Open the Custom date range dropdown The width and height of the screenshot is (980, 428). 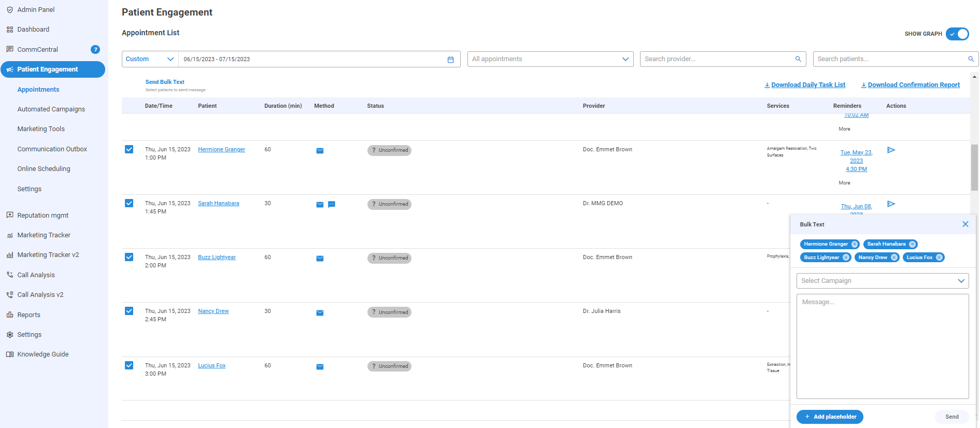point(150,59)
